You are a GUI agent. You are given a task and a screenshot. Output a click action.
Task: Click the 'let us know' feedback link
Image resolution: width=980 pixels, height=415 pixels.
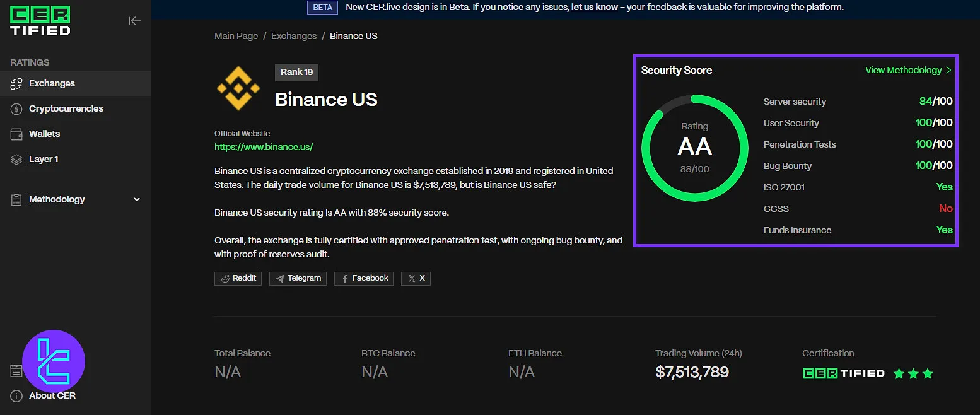pos(594,8)
